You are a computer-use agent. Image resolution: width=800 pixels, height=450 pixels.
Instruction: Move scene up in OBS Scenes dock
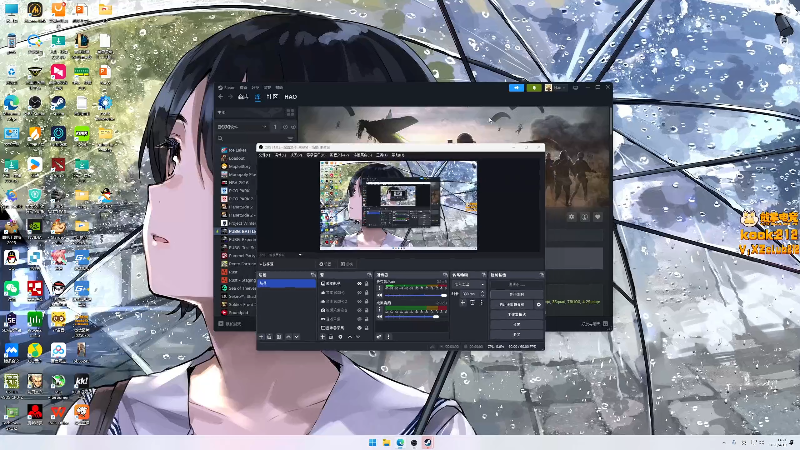tap(288, 337)
